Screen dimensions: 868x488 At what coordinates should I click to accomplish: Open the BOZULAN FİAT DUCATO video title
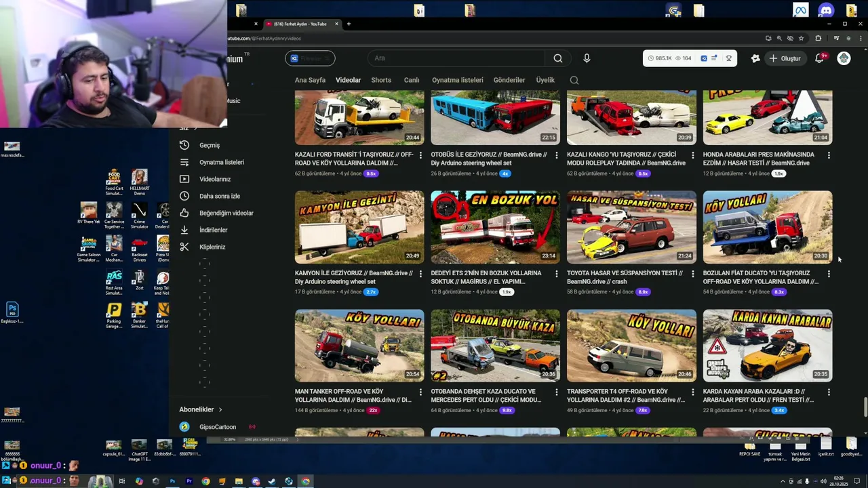point(761,277)
